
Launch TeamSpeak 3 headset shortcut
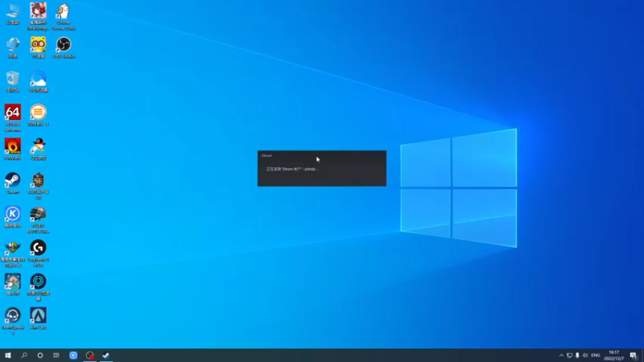click(x=13, y=321)
